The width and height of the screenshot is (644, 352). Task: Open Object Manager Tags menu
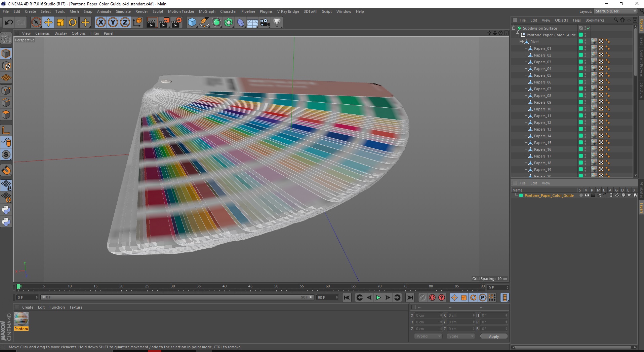577,20
